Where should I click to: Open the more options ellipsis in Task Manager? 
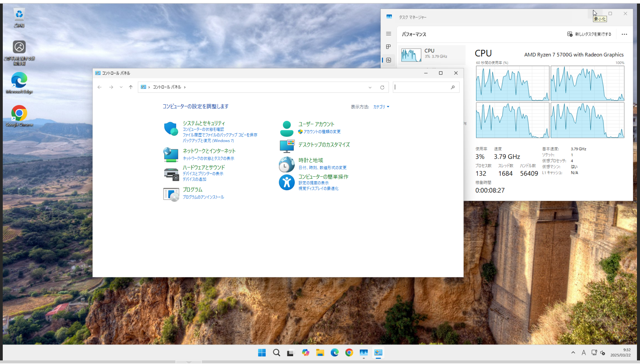click(x=624, y=34)
